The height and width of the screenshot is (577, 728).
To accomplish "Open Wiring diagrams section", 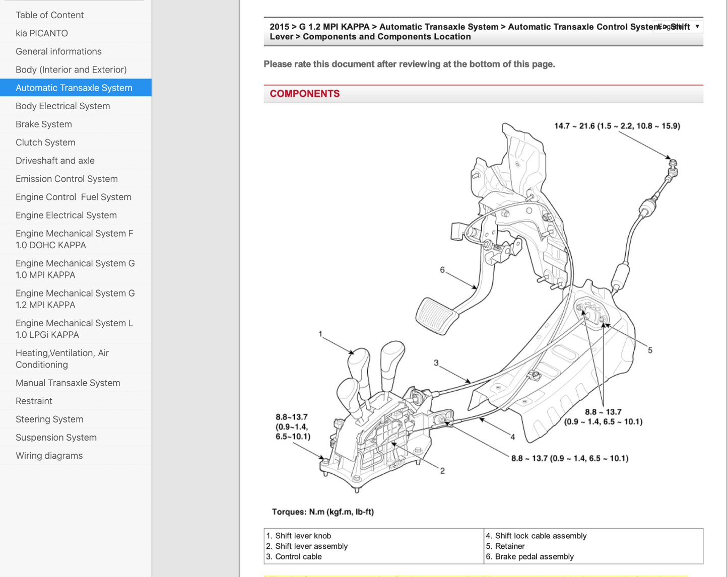I will (49, 456).
